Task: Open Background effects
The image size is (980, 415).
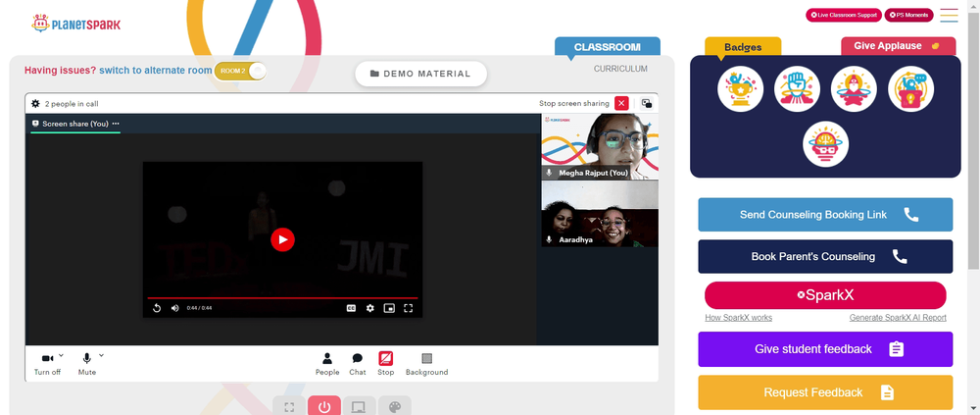Action: [427, 364]
